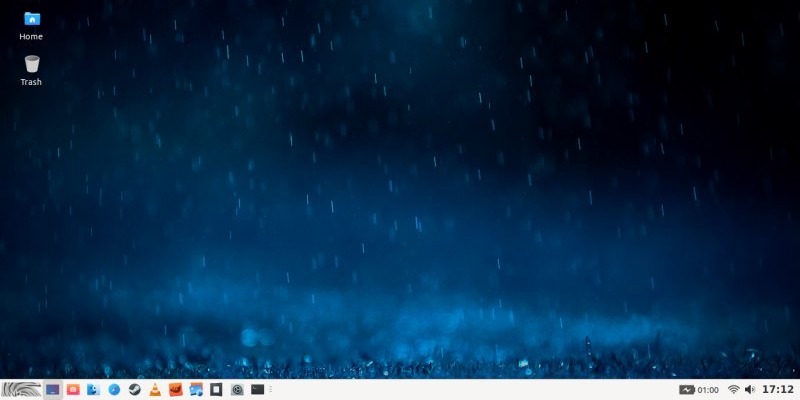Select the Trash icon on desktop
The image size is (800, 400).
click(31, 69)
